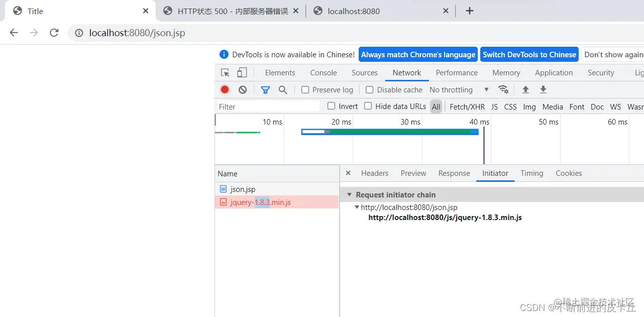Open the Application panel tab

[x=554, y=72]
